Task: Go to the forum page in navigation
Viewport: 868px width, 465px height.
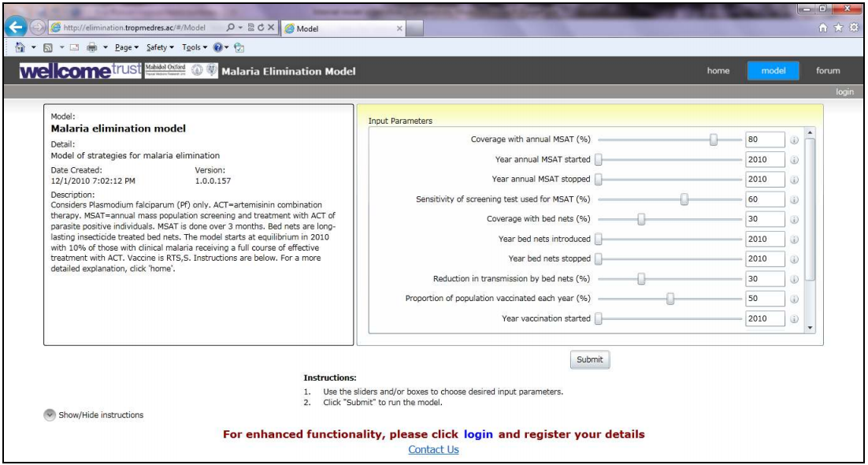Action: point(828,71)
